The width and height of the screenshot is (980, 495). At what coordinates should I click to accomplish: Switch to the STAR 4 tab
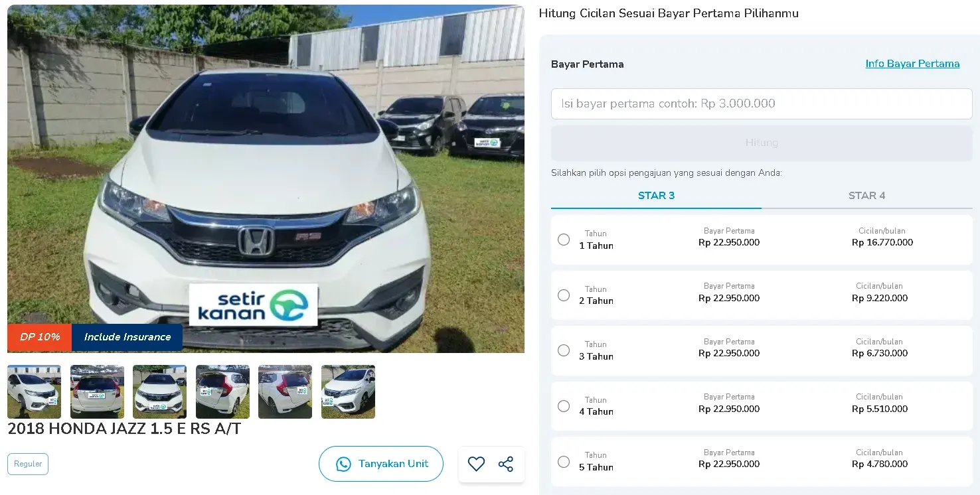(x=866, y=196)
